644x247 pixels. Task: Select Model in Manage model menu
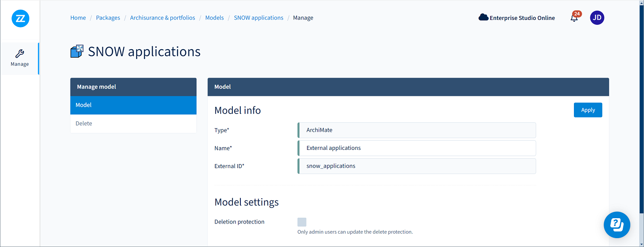133,105
